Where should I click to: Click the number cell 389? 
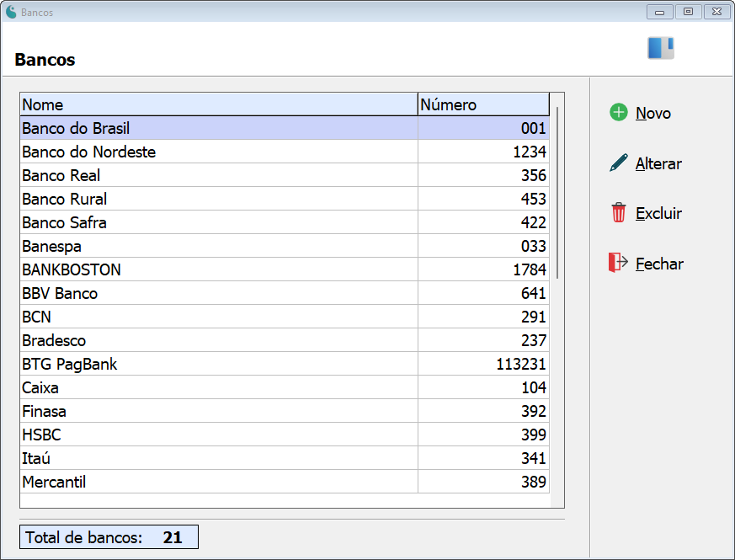[x=483, y=482]
